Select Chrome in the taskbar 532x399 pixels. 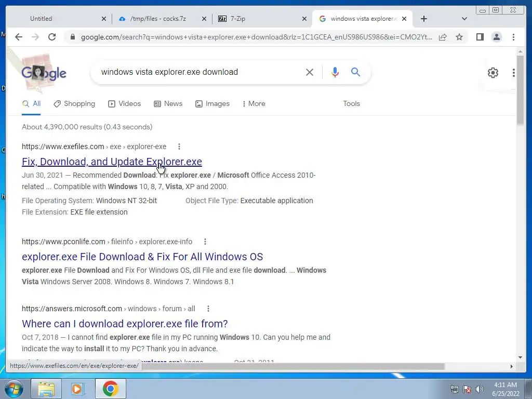point(110,389)
